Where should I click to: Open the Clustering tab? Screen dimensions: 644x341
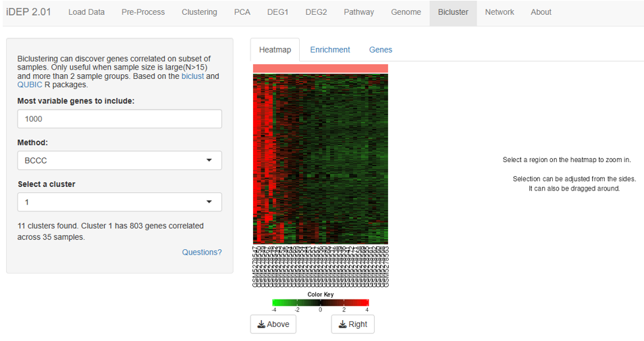199,12
